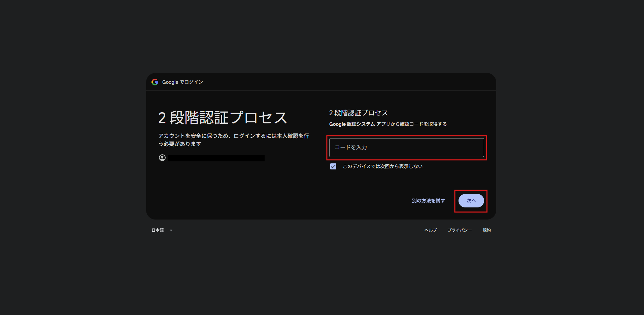Click the Google でログイン header text
This screenshot has height=315, width=644.
(182, 82)
